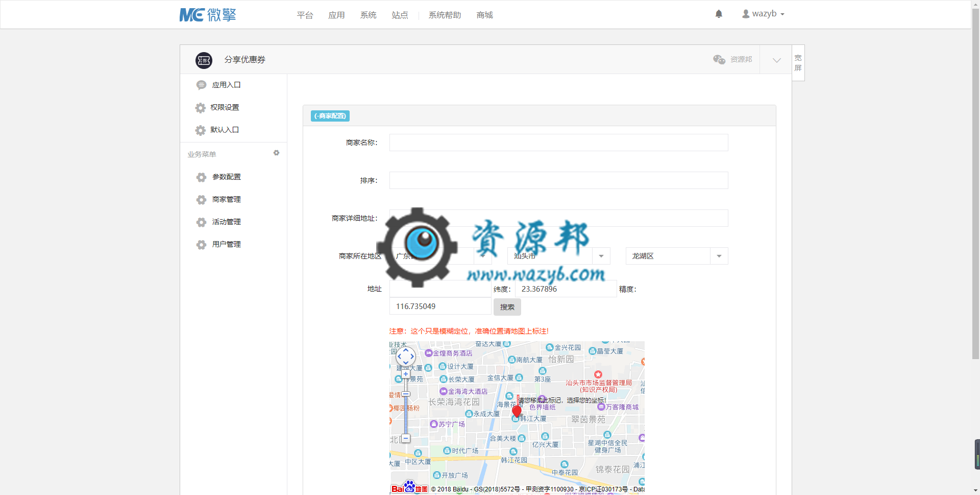Open the notifications bell icon
The width and height of the screenshot is (980, 495).
click(719, 14)
